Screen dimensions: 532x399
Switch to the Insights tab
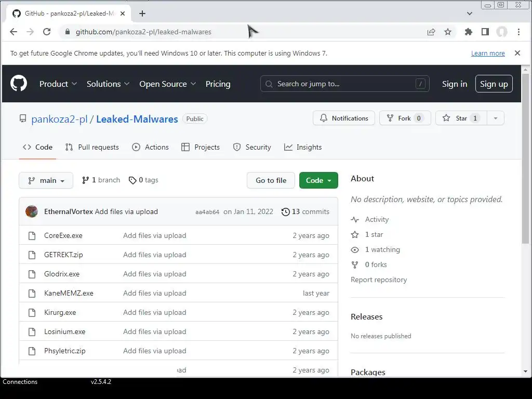(x=303, y=147)
